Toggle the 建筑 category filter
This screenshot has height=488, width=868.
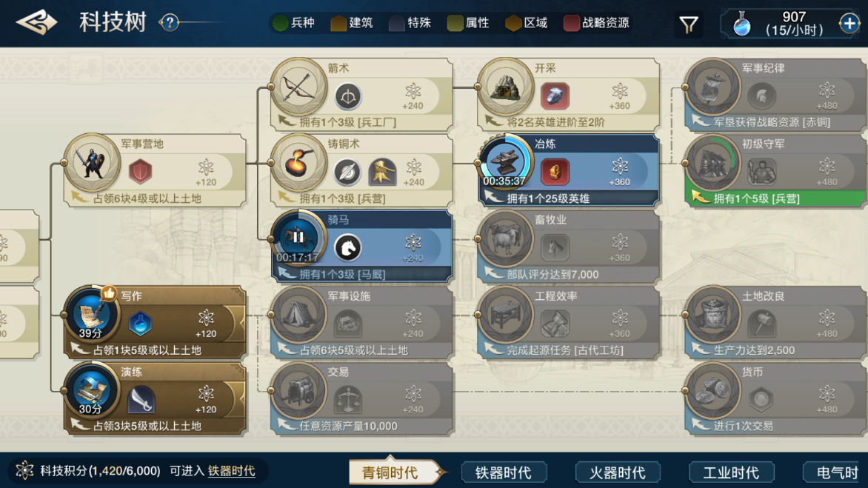352,23
